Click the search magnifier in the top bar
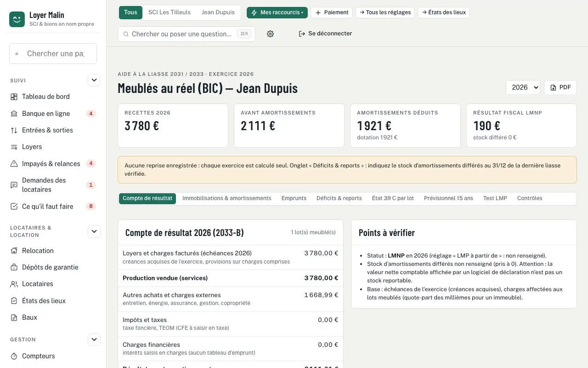 [x=126, y=34]
